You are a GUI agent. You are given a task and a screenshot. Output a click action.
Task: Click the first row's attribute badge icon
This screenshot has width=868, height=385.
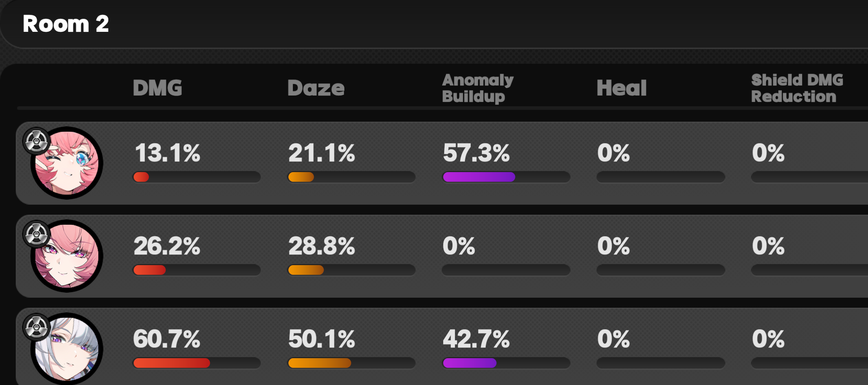click(36, 141)
